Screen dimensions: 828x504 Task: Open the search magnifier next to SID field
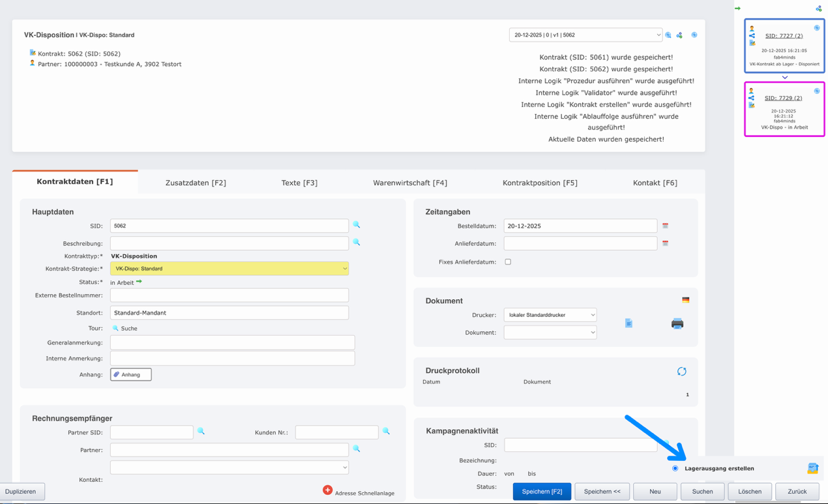pos(357,226)
